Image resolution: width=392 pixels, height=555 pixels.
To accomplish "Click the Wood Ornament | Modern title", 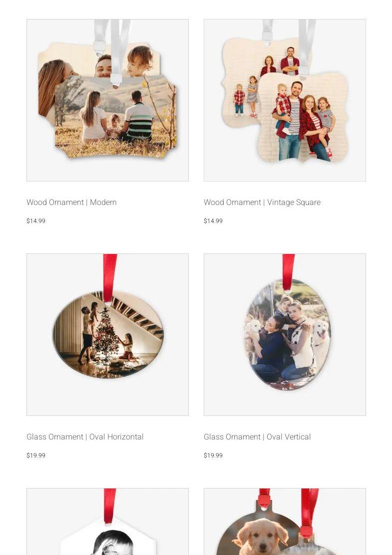I will [x=71, y=202].
